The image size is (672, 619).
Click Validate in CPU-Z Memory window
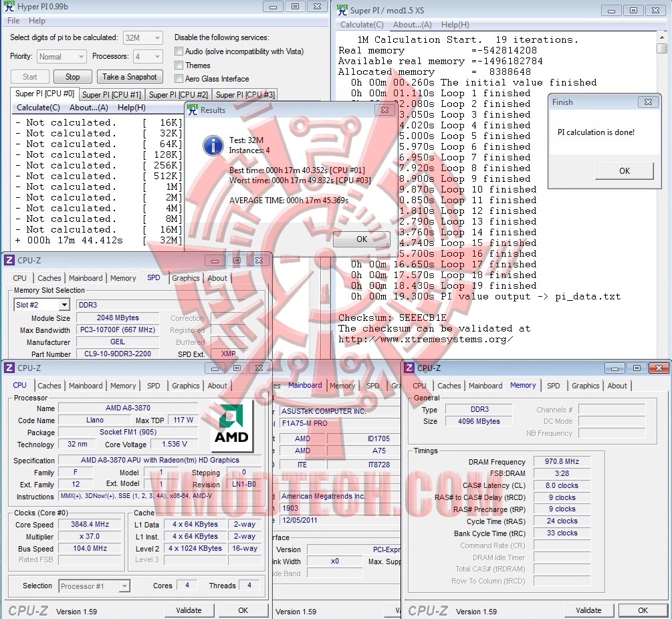588,610
